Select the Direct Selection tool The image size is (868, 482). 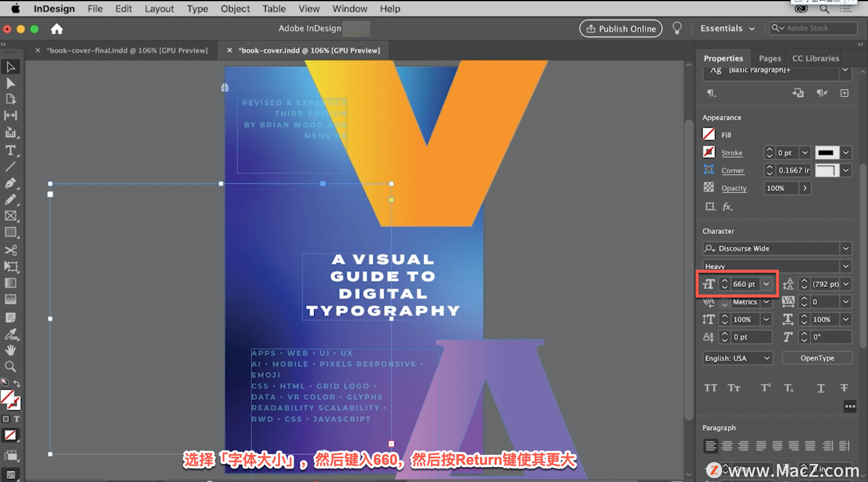[10, 83]
